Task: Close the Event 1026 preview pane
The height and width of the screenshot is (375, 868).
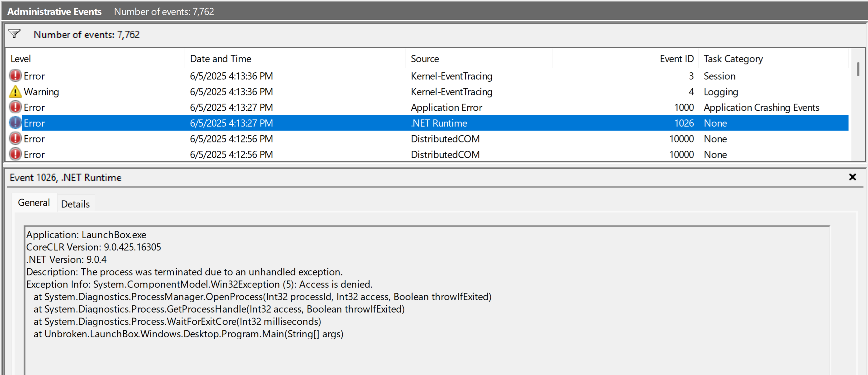Action: point(852,177)
